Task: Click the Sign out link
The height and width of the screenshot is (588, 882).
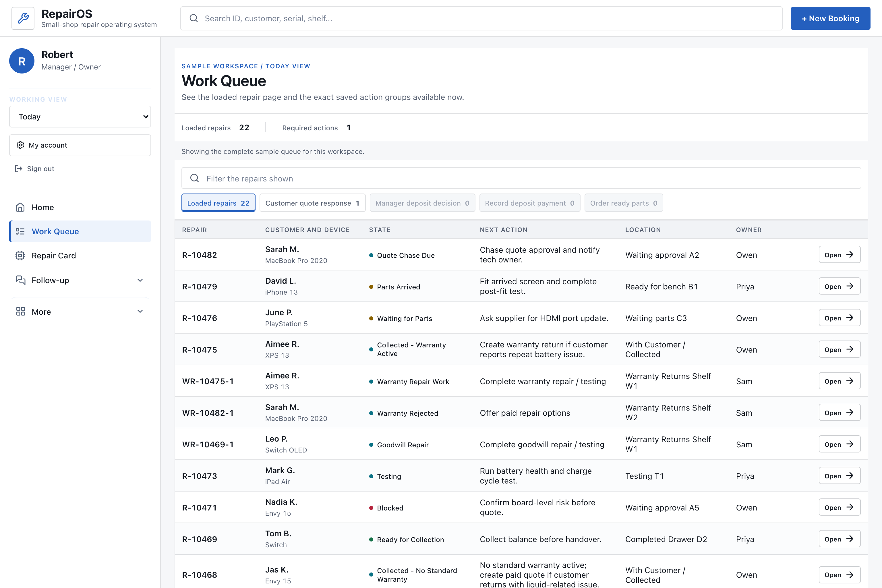Action: tap(34, 169)
